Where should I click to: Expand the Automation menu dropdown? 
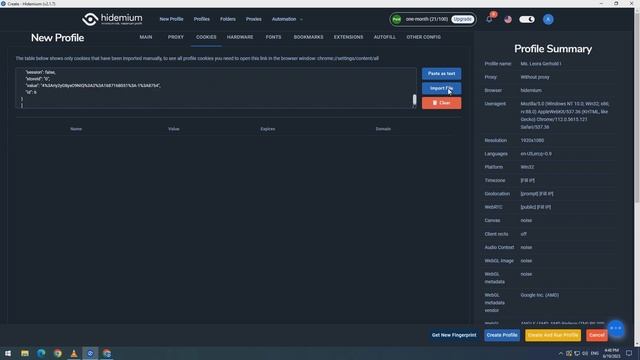[287, 19]
